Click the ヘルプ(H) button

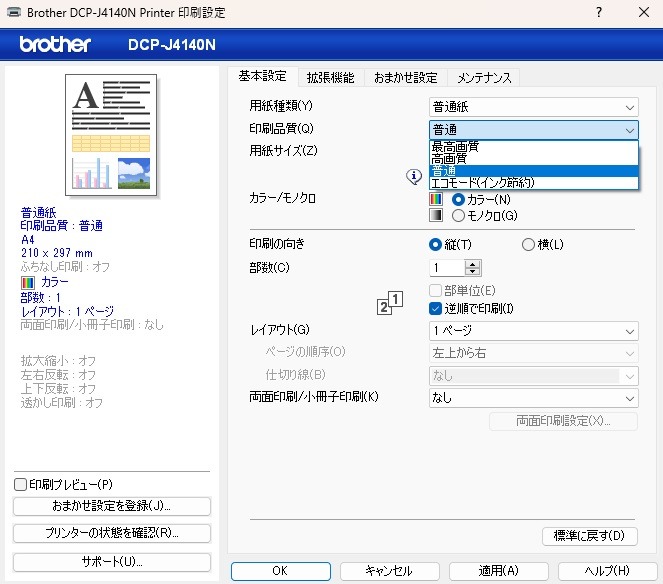click(x=607, y=571)
